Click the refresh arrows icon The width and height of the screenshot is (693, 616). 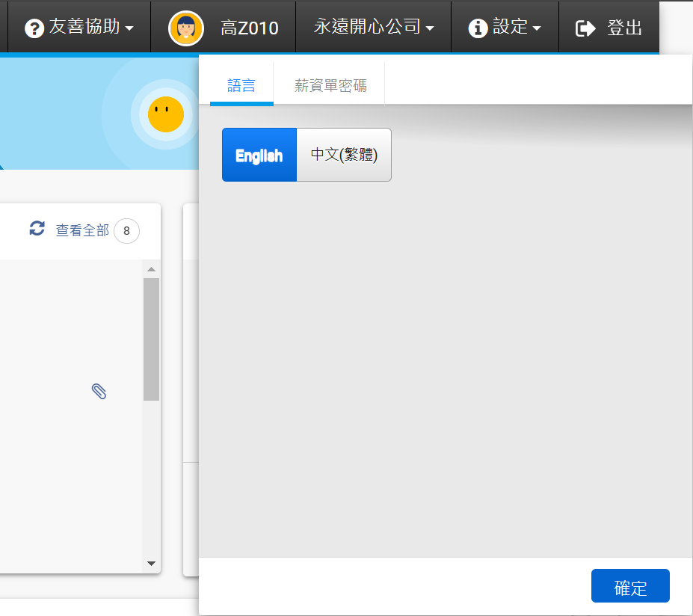point(37,229)
